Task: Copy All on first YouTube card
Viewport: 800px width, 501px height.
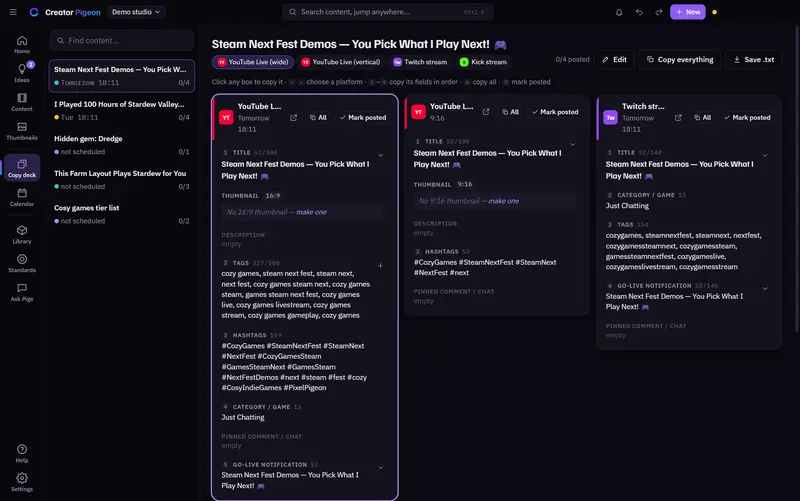Action: pos(318,117)
